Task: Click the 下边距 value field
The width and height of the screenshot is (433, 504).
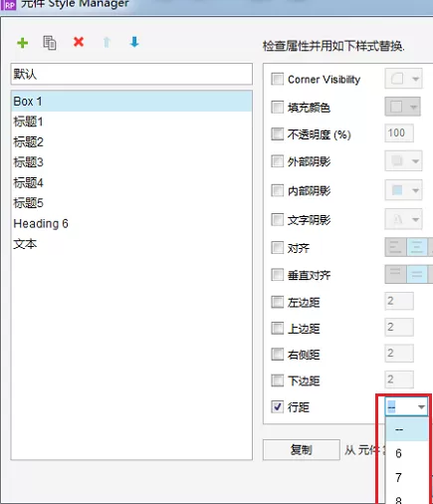Action: tap(399, 379)
